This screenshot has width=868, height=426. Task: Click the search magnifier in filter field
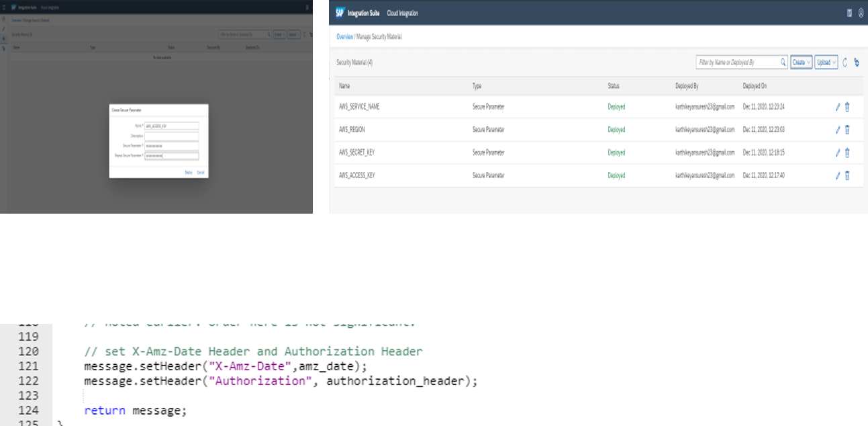783,62
